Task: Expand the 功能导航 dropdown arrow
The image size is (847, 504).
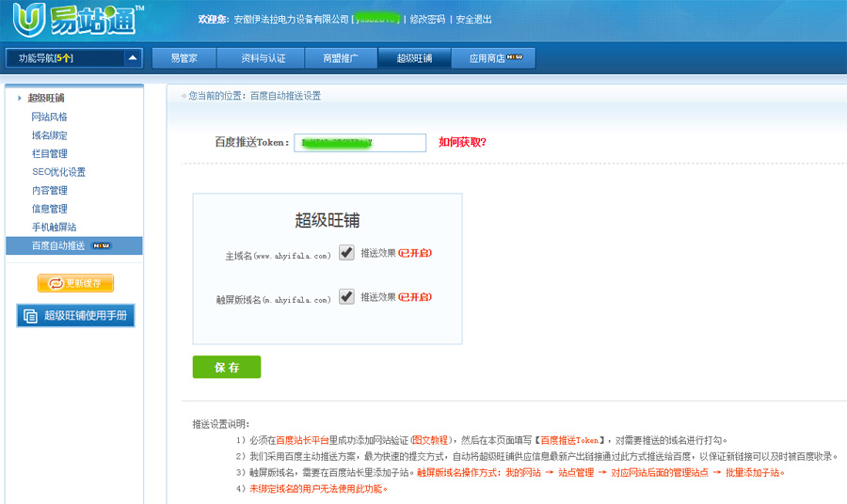Action: pyautogui.click(x=133, y=57)
